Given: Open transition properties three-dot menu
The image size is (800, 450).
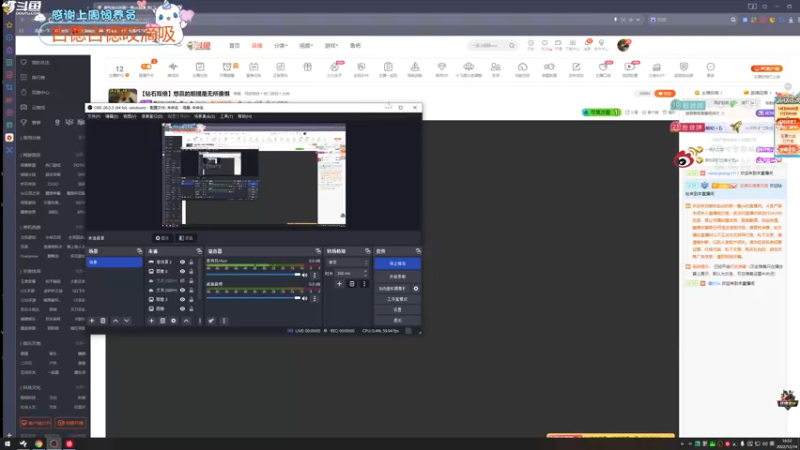Looking at the screenshot, I should pyautogui.click(x=364, y=284).
